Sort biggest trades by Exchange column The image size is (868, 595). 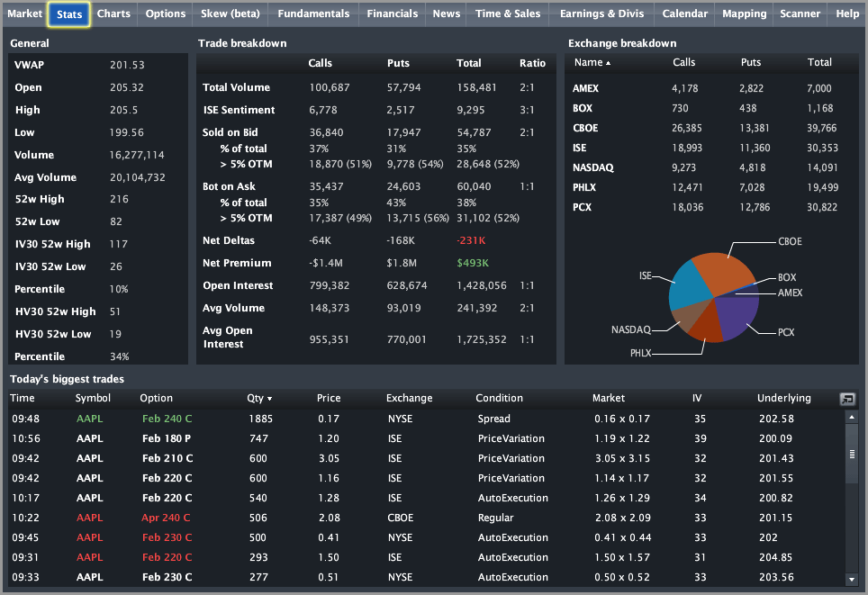pyautogui.click(x=409, y=398)
